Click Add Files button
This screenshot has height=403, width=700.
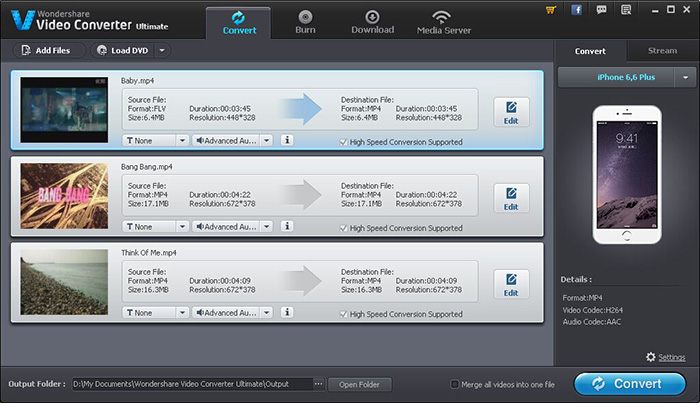point(49,50)
